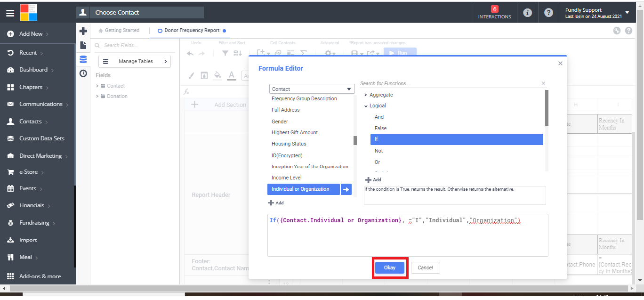Open the Fundly Support user menu
This screenshot has width=644, height=300.
coord(597,13)
